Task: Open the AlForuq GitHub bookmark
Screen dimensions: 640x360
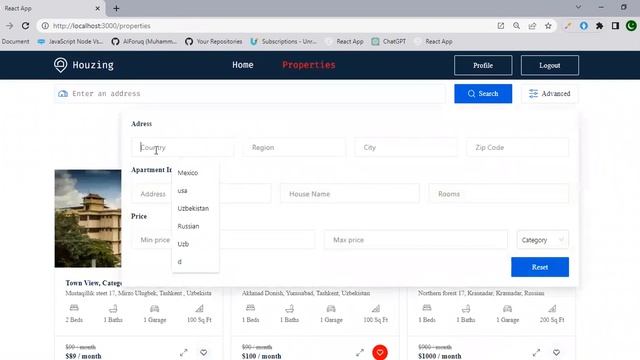Action: click(144, 41)
